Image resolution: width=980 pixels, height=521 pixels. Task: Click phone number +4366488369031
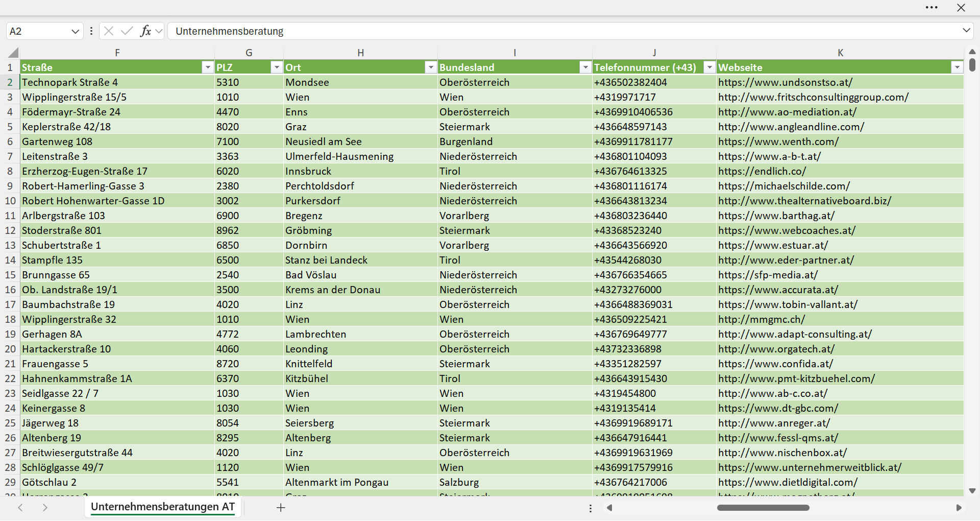click(654, 304)
